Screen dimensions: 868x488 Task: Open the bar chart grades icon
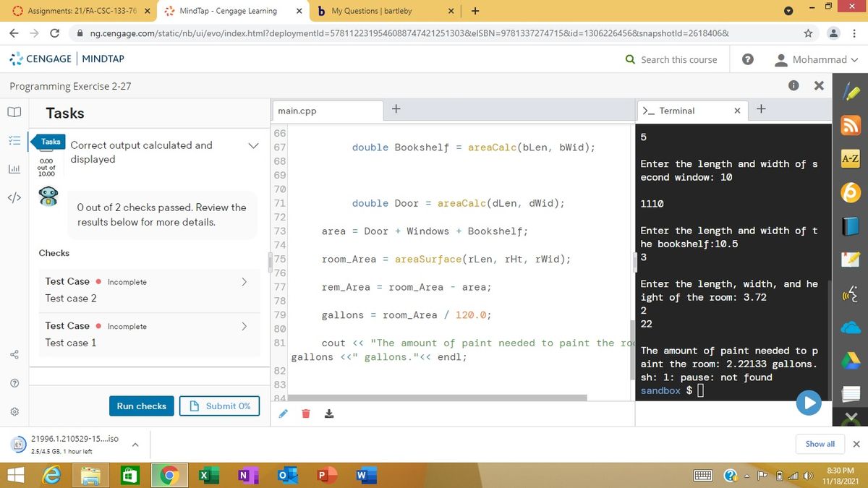[14, 169]
